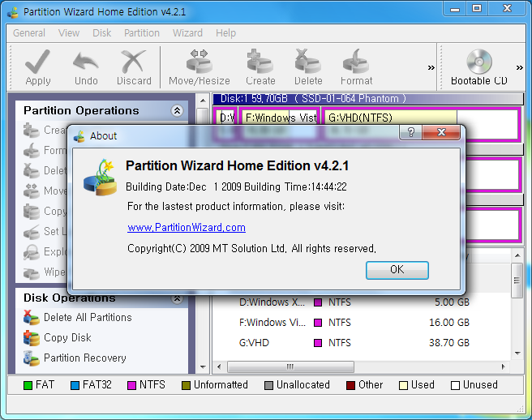Click the 16.00 GB capacity value
Screen dimensions: 532x420
point(449,323)
